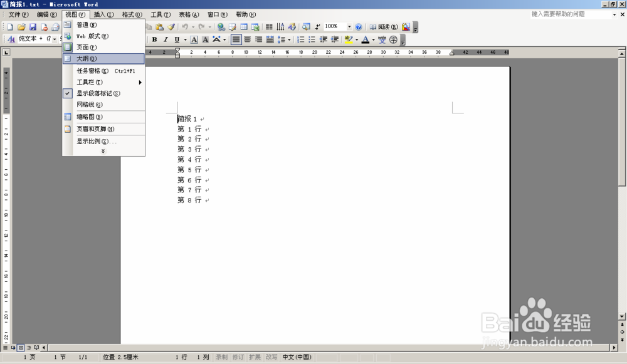Image resolution: width=627 pixels, height=364 pixels.
Task: Insert hyperlink with globe icon
Action: [x=221, y=27]
